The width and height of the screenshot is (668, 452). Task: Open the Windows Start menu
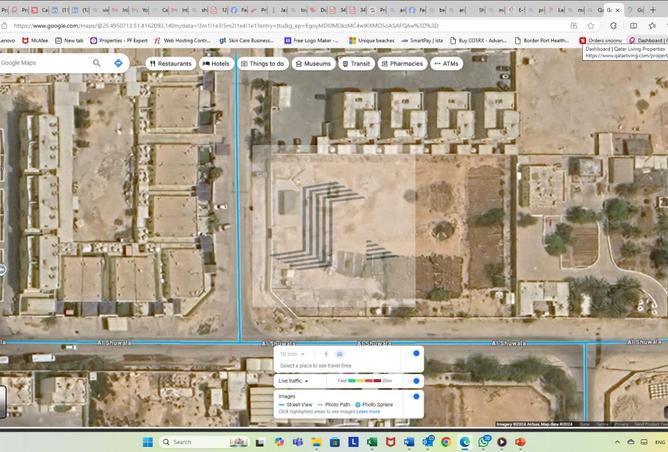tap(146, 441)
